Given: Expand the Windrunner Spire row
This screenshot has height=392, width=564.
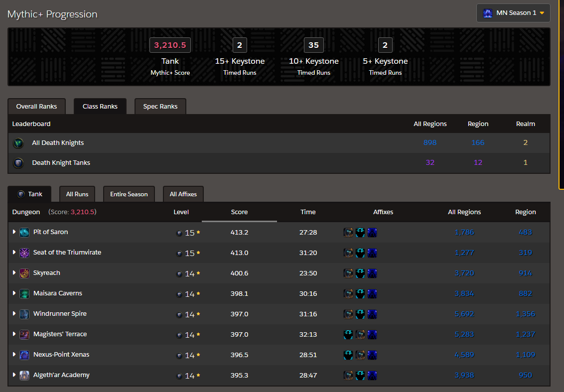Looking at the screenshot, I should click(x=14, y=314).
